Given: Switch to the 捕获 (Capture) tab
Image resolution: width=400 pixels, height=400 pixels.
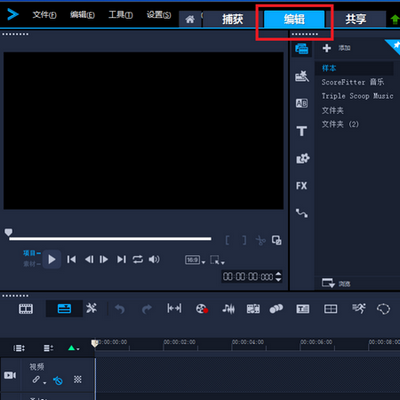Looking at the screenshot, I should coord(232,19).
